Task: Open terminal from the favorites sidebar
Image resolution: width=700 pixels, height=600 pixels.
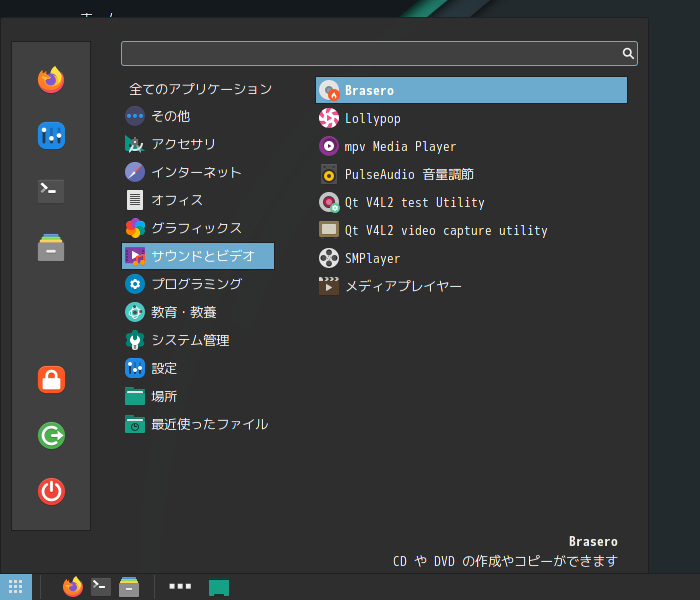Action: click(51, 191)
